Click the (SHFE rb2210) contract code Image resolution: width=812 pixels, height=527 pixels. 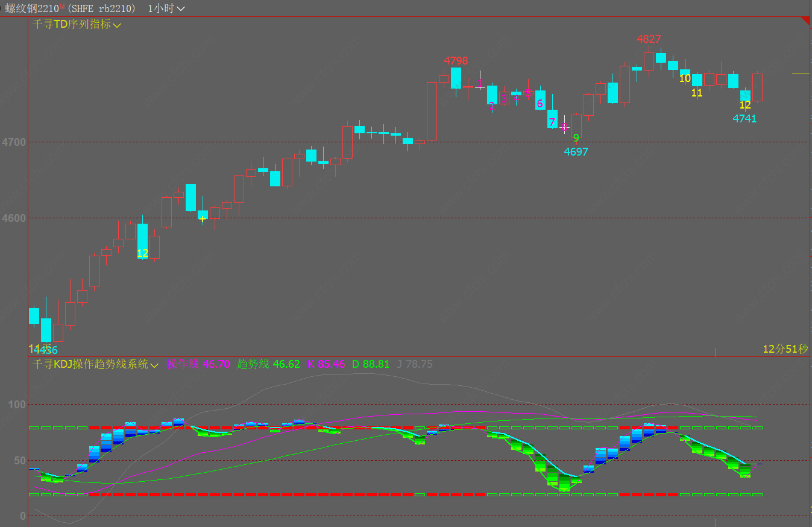tap(100, 8)
